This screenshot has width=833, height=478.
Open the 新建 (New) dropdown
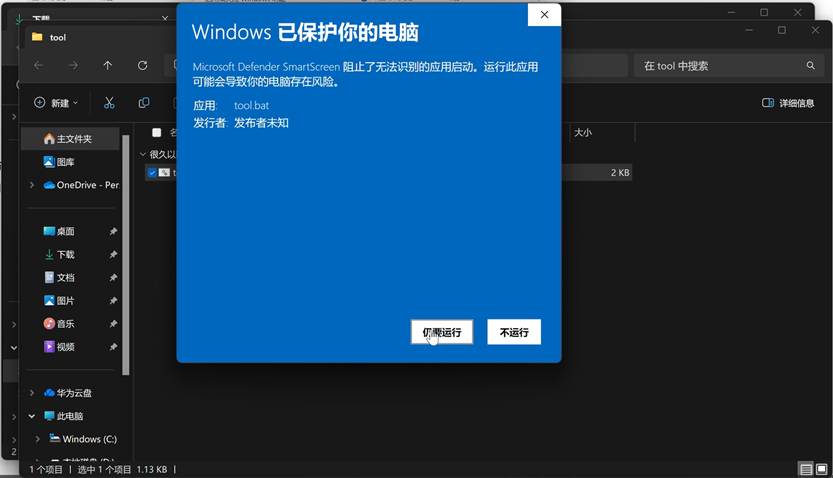tap(56, 103)
